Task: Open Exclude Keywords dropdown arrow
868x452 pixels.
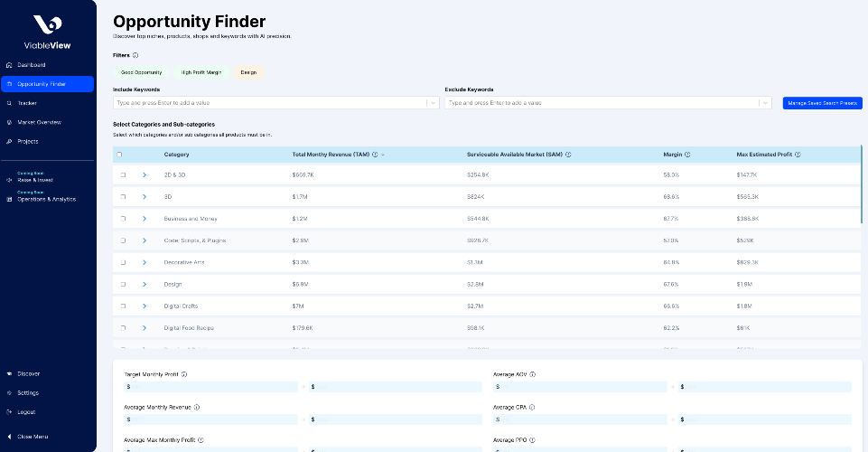Action: (x=765, y=103)
